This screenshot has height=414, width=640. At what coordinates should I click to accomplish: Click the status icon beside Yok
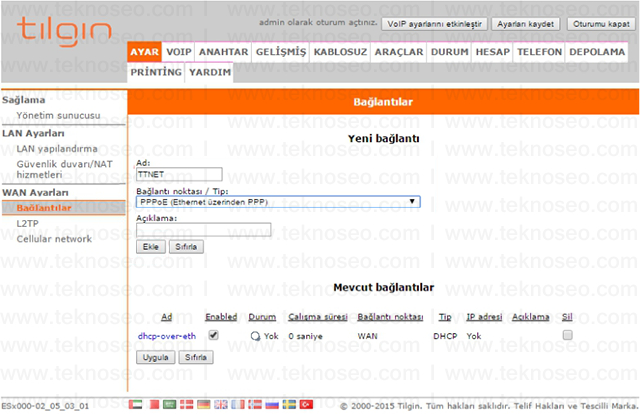click(255, 336)
